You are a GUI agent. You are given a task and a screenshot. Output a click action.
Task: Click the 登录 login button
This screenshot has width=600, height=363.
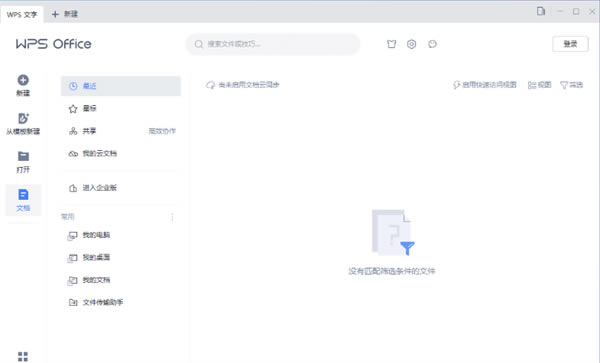(x=570, y=44)
